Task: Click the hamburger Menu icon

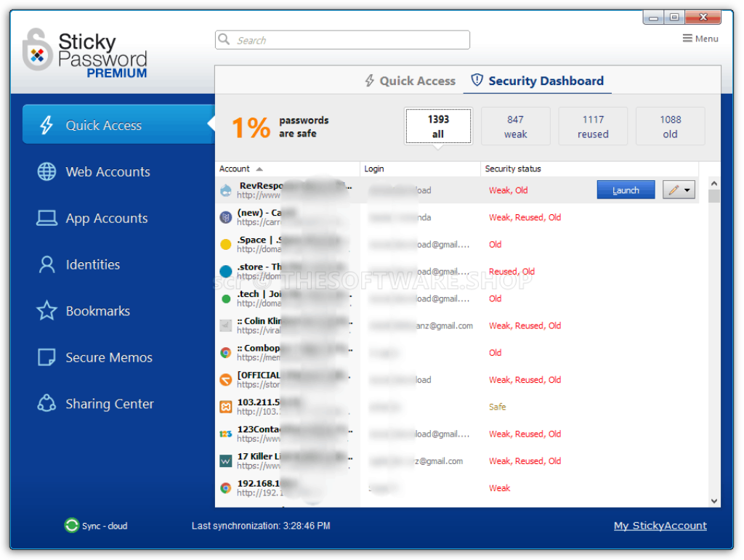Action: tap(687, 38)
